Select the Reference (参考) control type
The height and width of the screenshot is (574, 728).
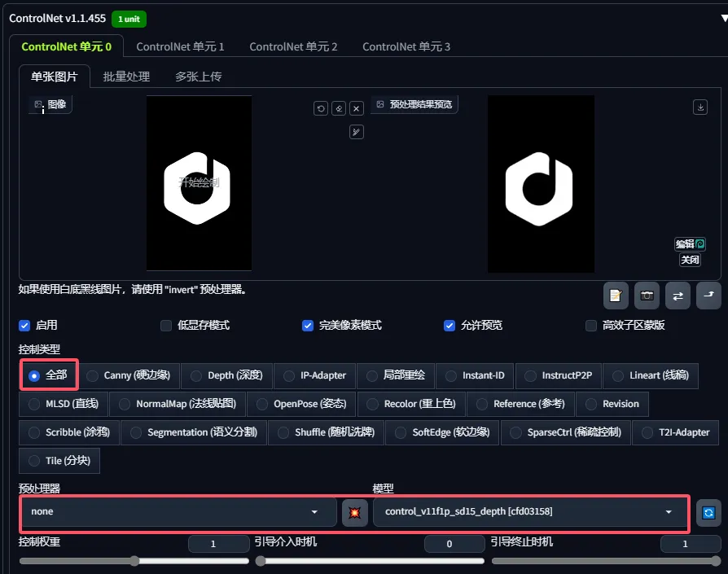(521, 404)
